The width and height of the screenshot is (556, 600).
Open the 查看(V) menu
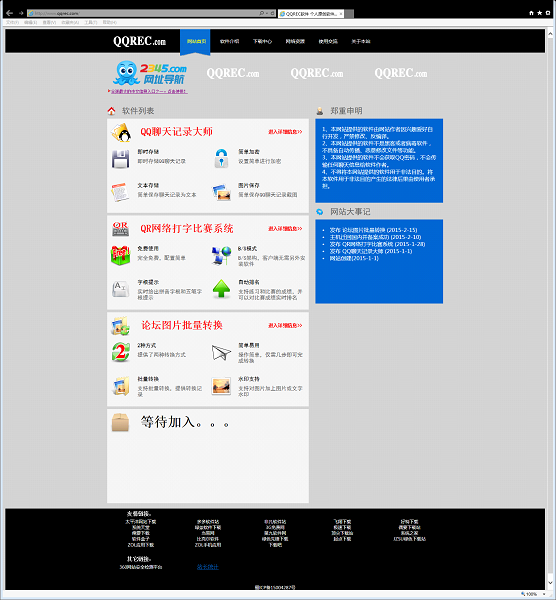49,23
